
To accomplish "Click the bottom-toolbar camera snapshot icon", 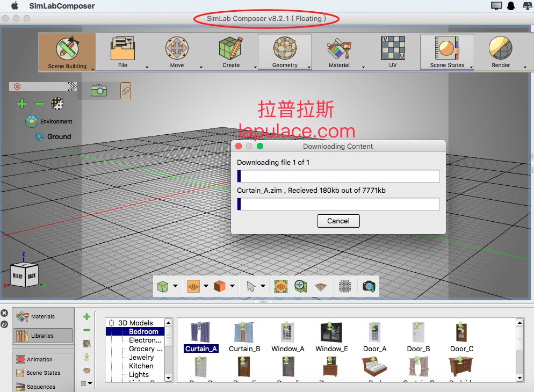I will [x=369, y=287].
